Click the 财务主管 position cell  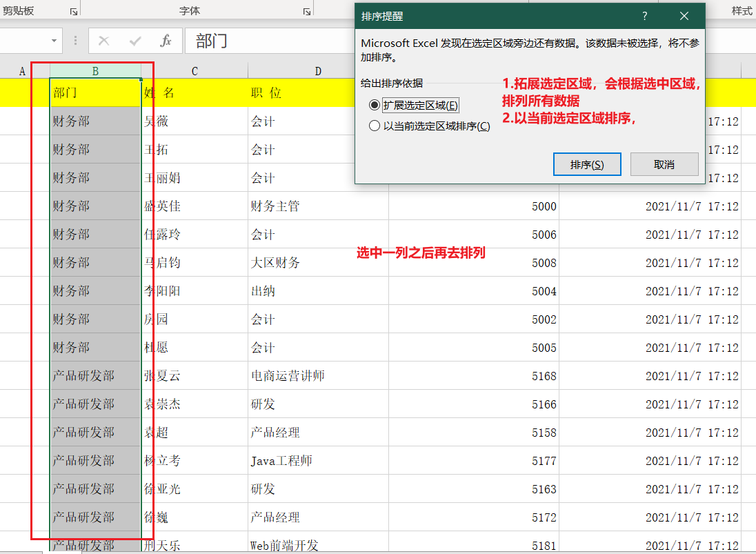(x=318, y=206)
